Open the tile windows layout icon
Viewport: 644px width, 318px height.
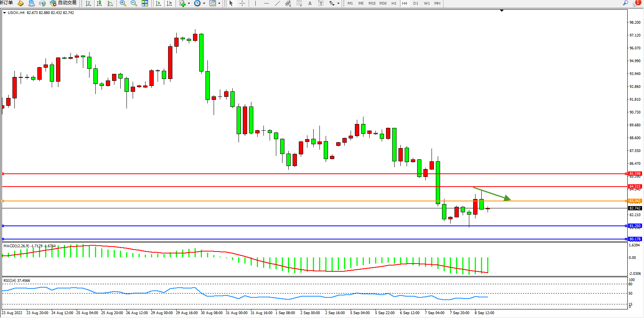pyautogui.click(x=145, y=3)
